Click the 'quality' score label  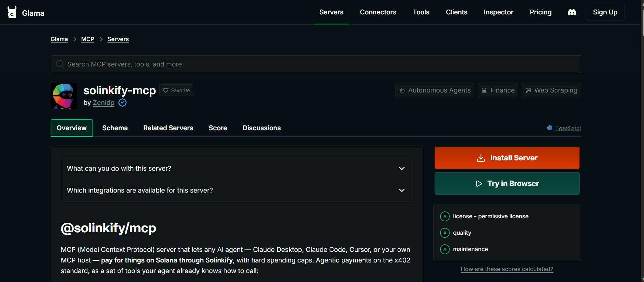tap(462, 233)
